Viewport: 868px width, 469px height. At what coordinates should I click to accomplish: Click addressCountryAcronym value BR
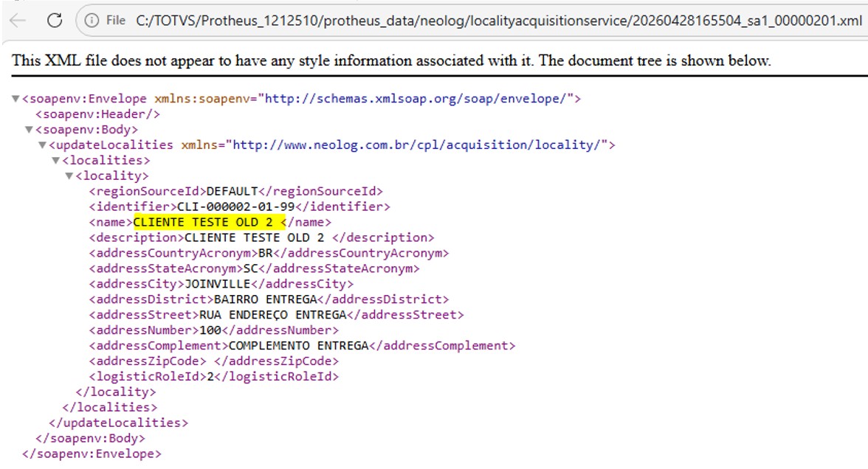pyautogui.click(x=266, y=254)
